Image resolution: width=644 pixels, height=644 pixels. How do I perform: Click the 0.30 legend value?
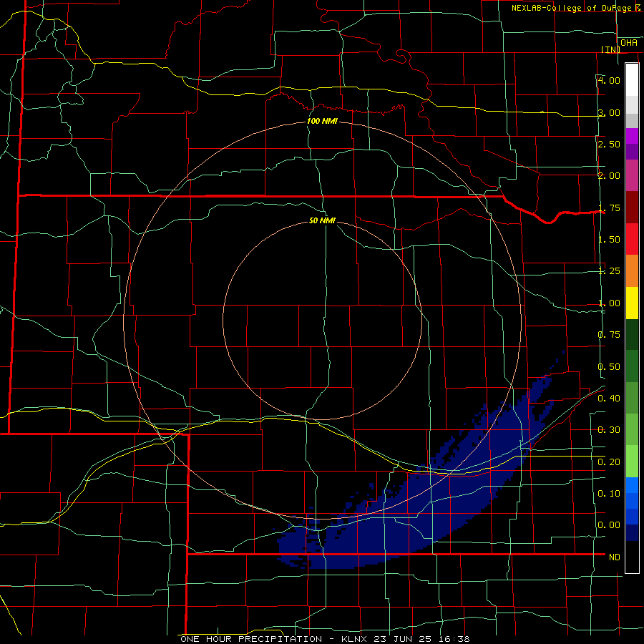pyautogui.click(x=609, y=430)
